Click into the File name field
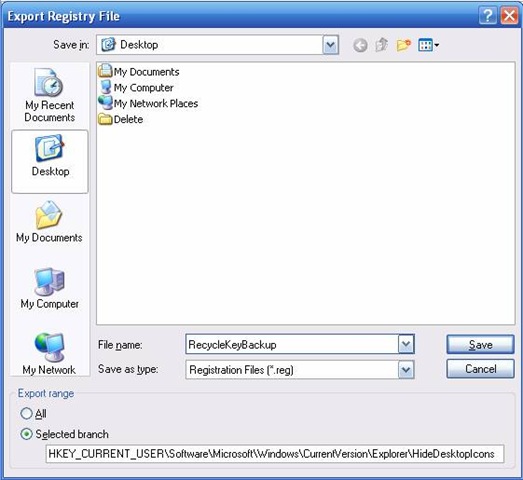This screenshot has width=523, height=480. point(292,344)
